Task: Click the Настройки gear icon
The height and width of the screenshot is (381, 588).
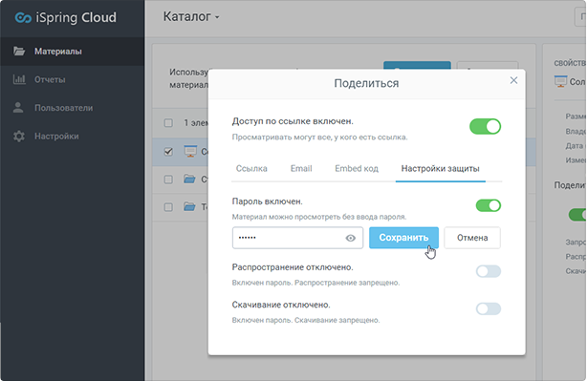Action: [x=19, y=136]
